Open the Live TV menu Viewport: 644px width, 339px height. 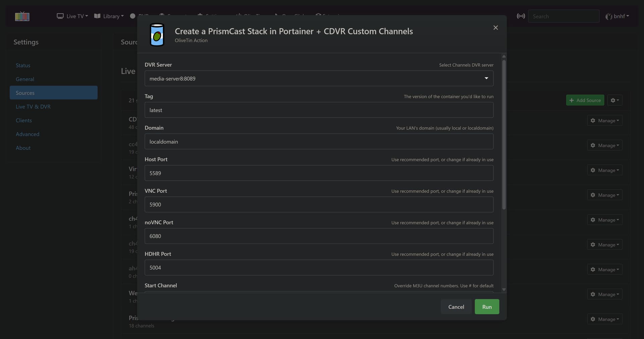(72, 16)
